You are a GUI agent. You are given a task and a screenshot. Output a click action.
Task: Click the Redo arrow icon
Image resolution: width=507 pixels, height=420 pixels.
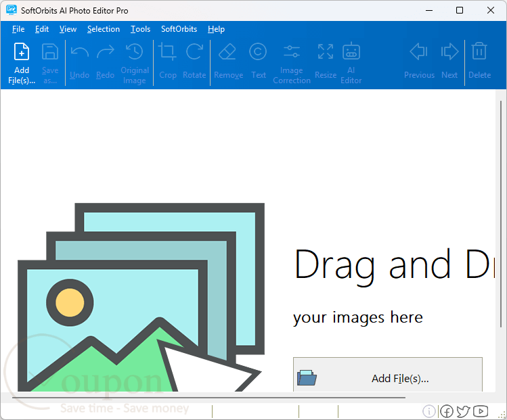tap(106, 51)
